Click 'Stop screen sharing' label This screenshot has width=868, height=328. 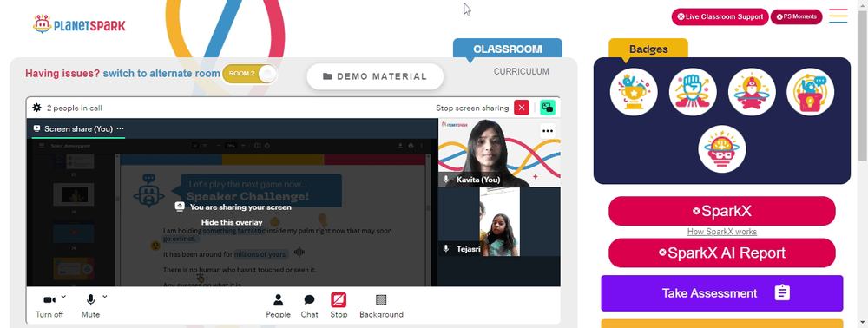pos(472,108)
